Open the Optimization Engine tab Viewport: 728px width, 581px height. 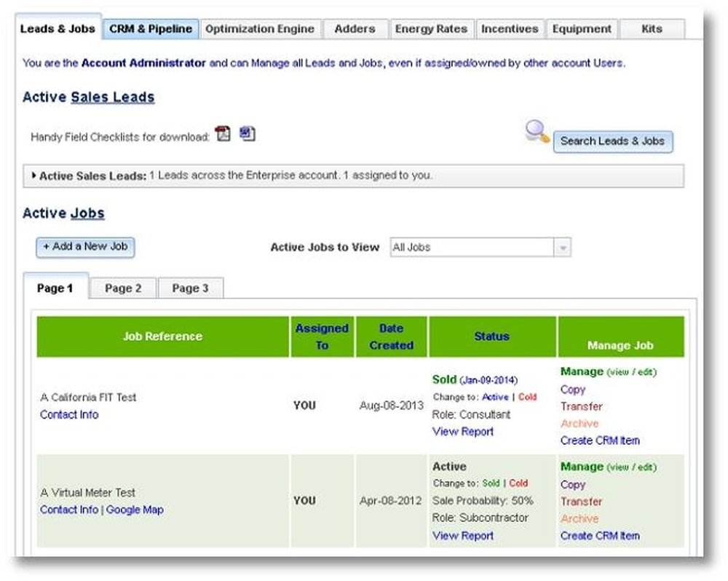(x=260, y=29)
